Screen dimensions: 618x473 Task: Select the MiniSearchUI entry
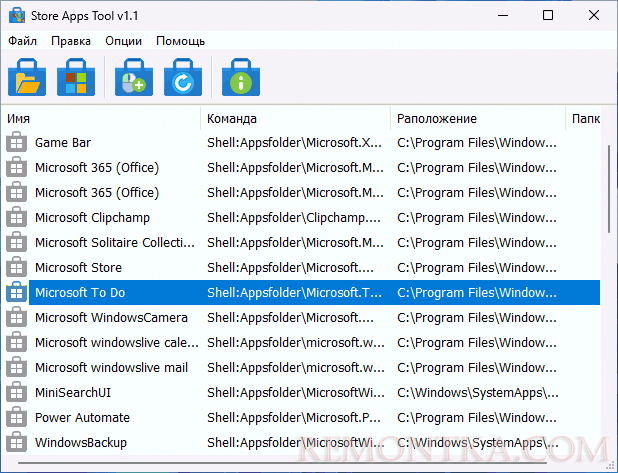73,393
